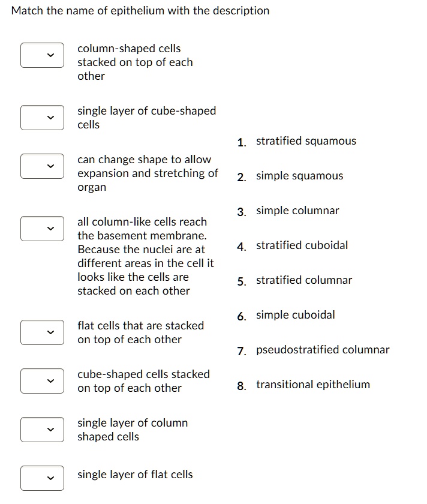This screenshot has height=504, width=427.
Task: Select simple columnar from the answer list
Action: coord(297,211)
